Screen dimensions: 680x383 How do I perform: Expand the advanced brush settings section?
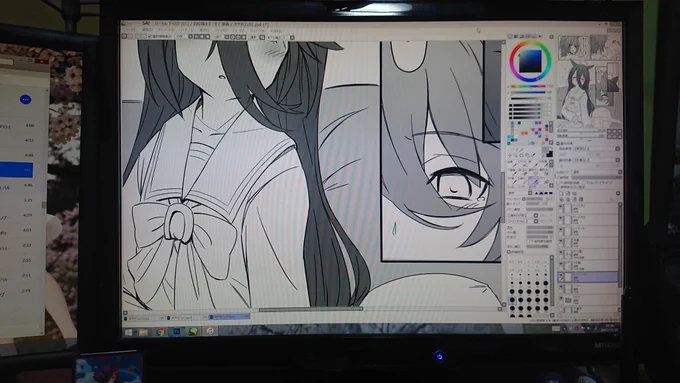click(x=509, y=252)
